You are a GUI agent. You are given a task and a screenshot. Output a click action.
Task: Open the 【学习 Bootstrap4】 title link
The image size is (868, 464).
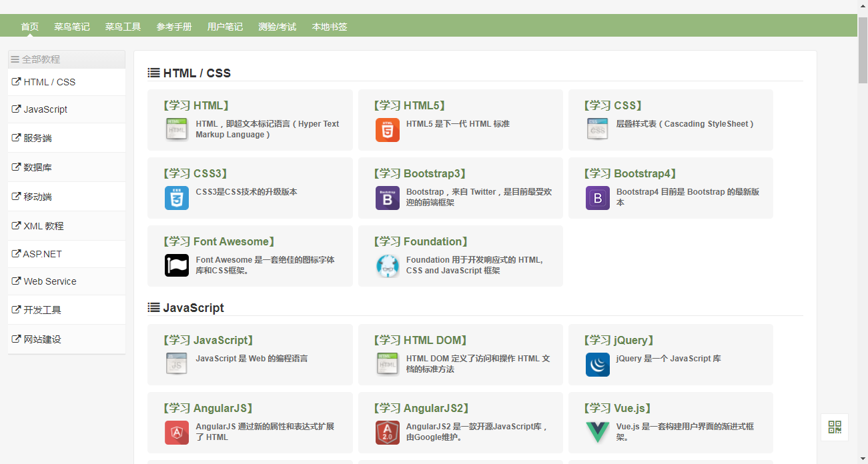click(x=630, y=173)
